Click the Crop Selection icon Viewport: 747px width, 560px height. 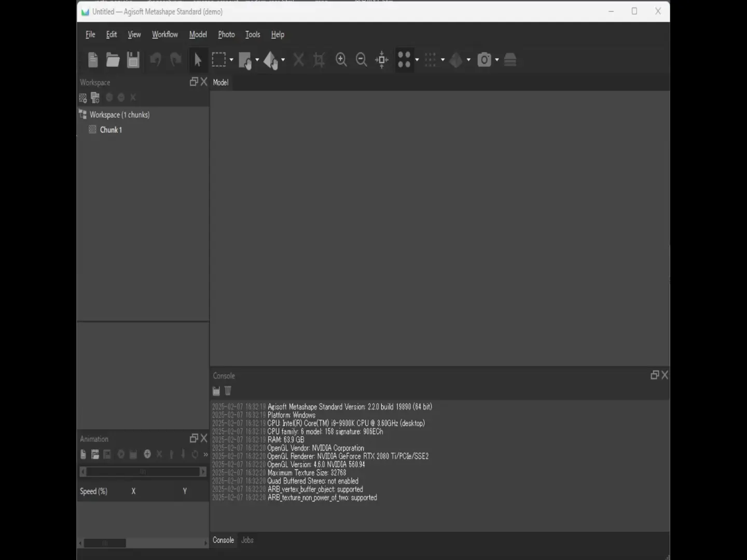click(319, 60)
